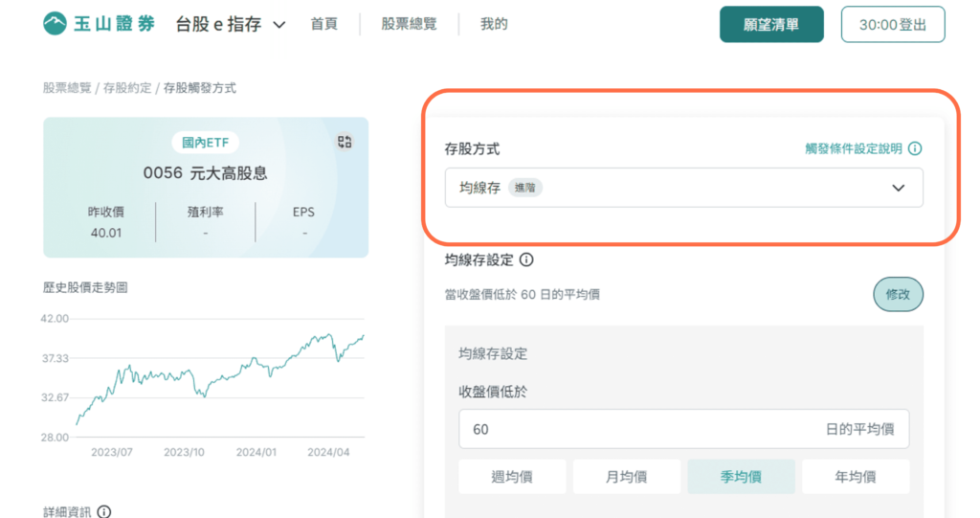Select the 月均價 option
This screenshot has height=518, width=980.
(x=626, y=477)
